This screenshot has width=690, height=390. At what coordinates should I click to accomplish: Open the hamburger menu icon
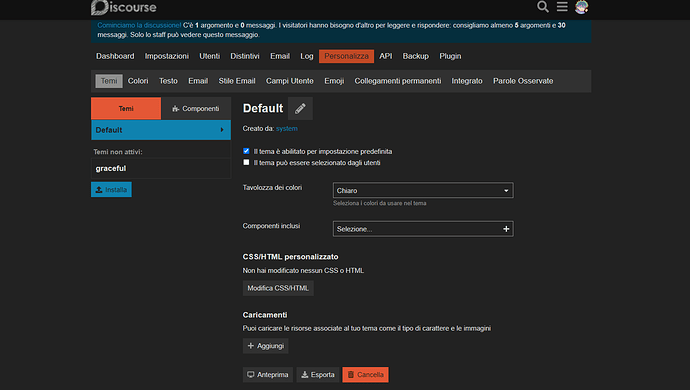562,7
